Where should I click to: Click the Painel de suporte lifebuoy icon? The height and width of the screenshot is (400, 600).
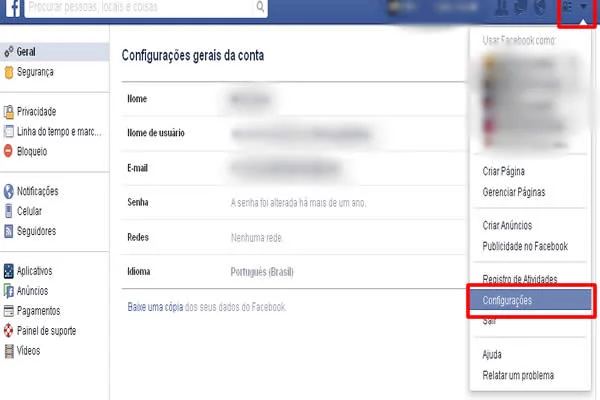point(8,331)
